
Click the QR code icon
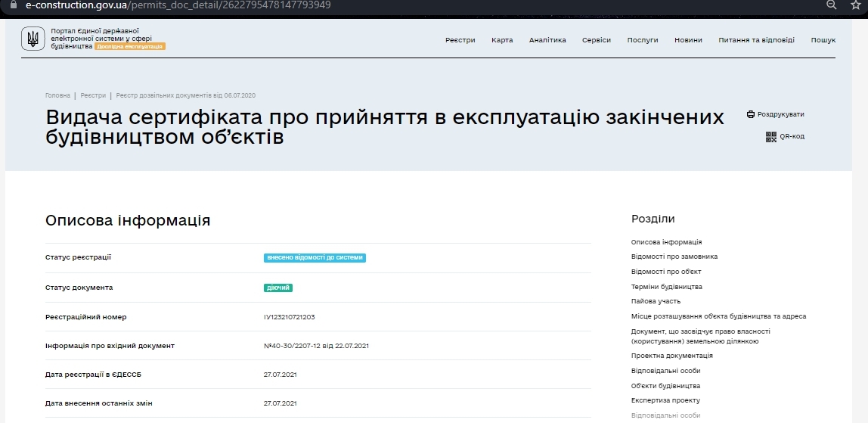(x=771, y=137)
